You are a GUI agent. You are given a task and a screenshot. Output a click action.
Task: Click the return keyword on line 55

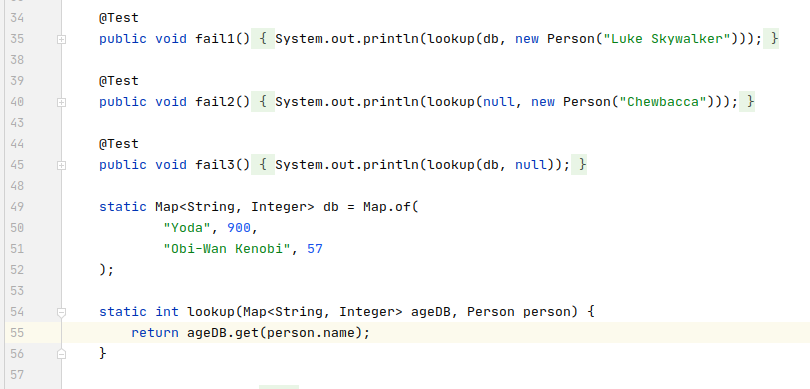[155, 333]
